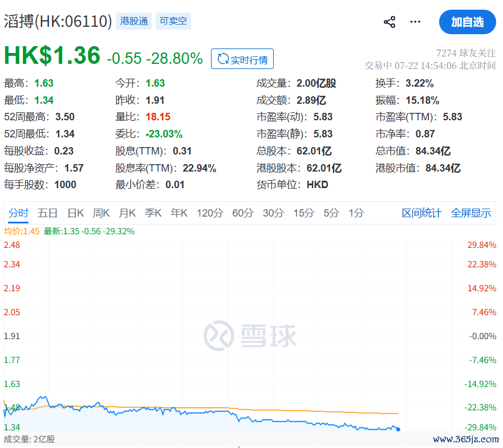Switch to the 年K chart tab
503x448 pixels.
(x=179, y=213)
